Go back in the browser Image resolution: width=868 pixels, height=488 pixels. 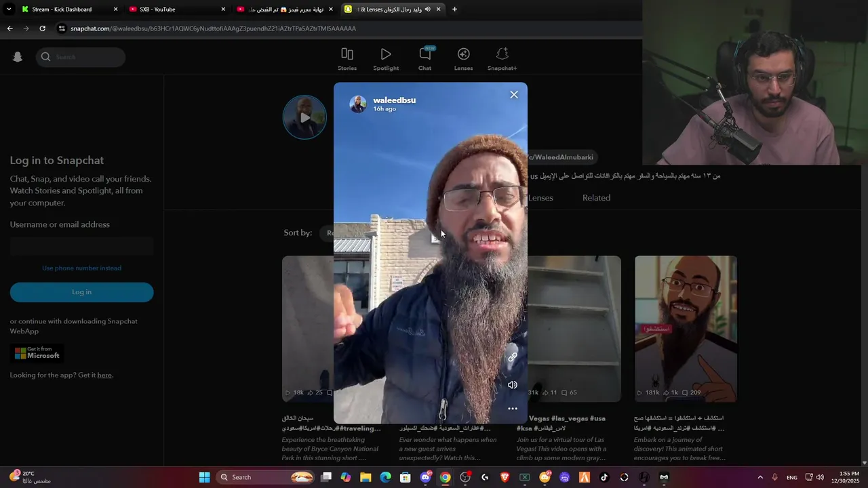tap(9, 28)
